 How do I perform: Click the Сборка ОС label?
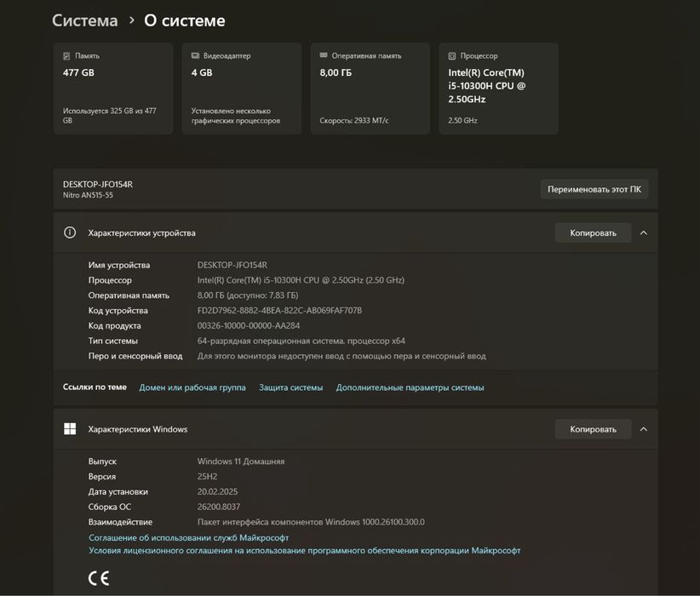coord(110,507)
